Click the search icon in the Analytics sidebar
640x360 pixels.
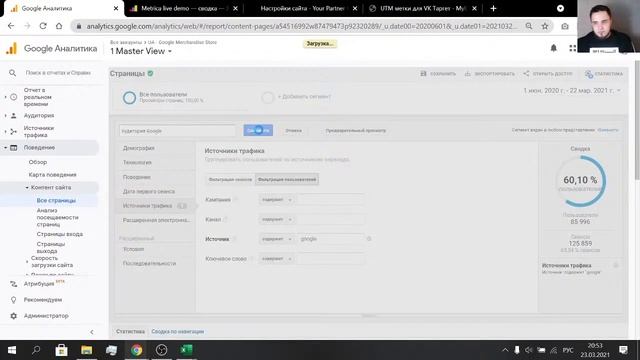(x=12, y=73)
